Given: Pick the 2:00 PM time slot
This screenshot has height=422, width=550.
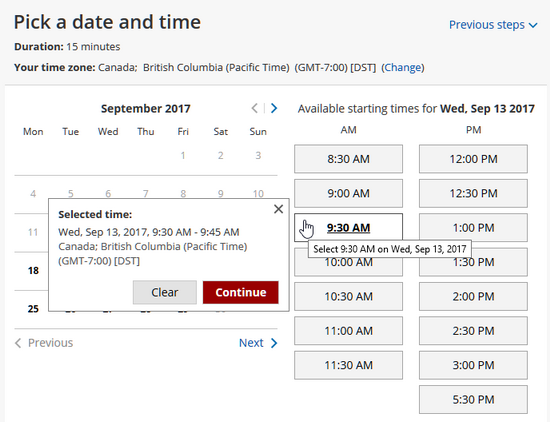Looking at the screenshot, I should 473,296.
